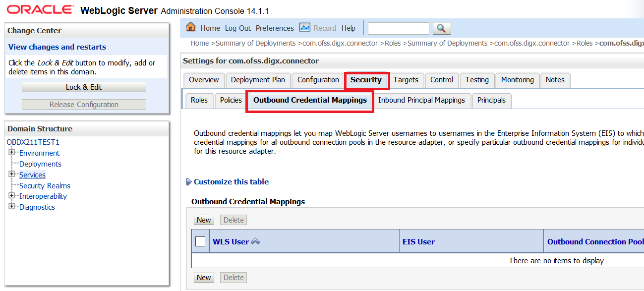644x291 pixels.
Task: Click the Oracle logo
Action: click(x=40, y=10)
